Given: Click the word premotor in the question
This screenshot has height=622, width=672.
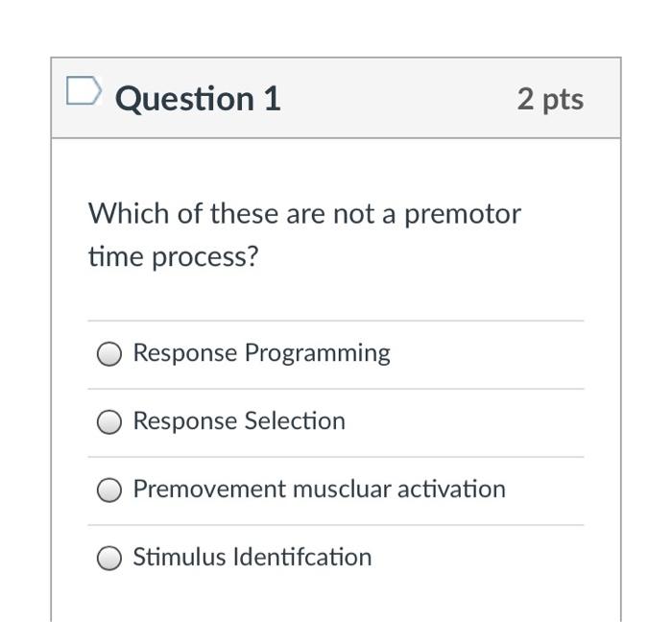Looking at the screenshot, I should [x=463, y=214].
